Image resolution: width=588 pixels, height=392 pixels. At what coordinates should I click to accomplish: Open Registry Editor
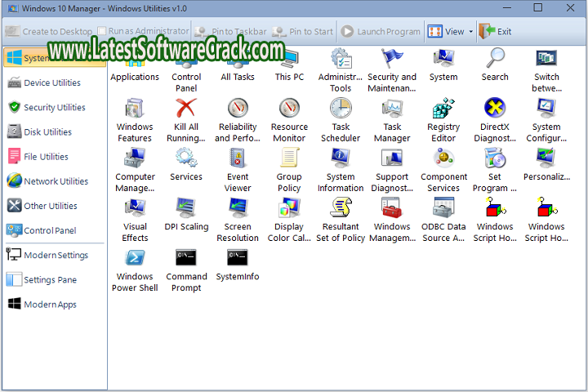click(443, 120)
